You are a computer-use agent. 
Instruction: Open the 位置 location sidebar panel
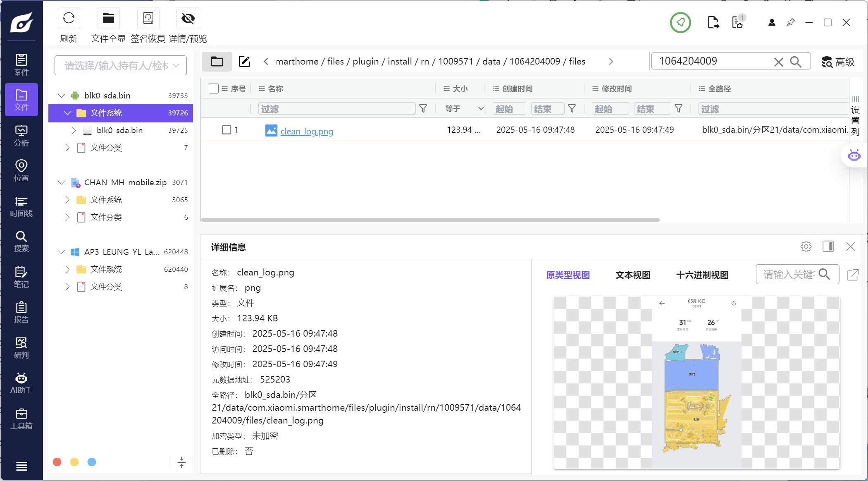pos(21,171)
